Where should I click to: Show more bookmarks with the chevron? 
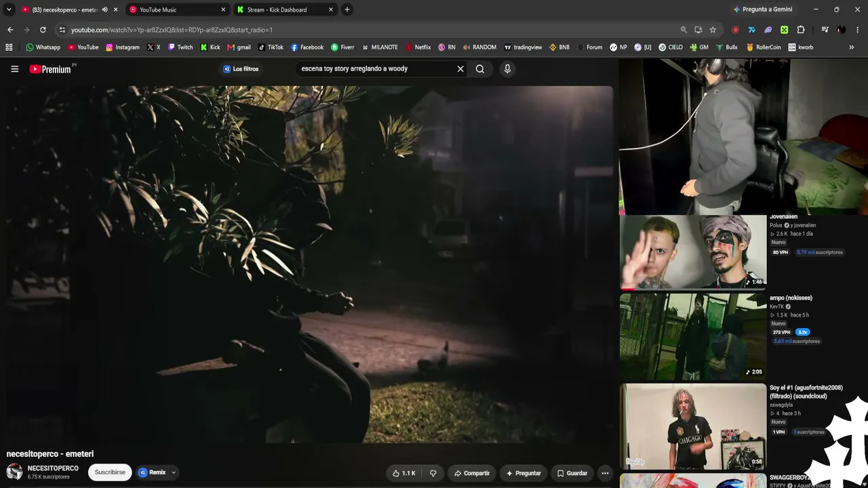tap(852, 47)
